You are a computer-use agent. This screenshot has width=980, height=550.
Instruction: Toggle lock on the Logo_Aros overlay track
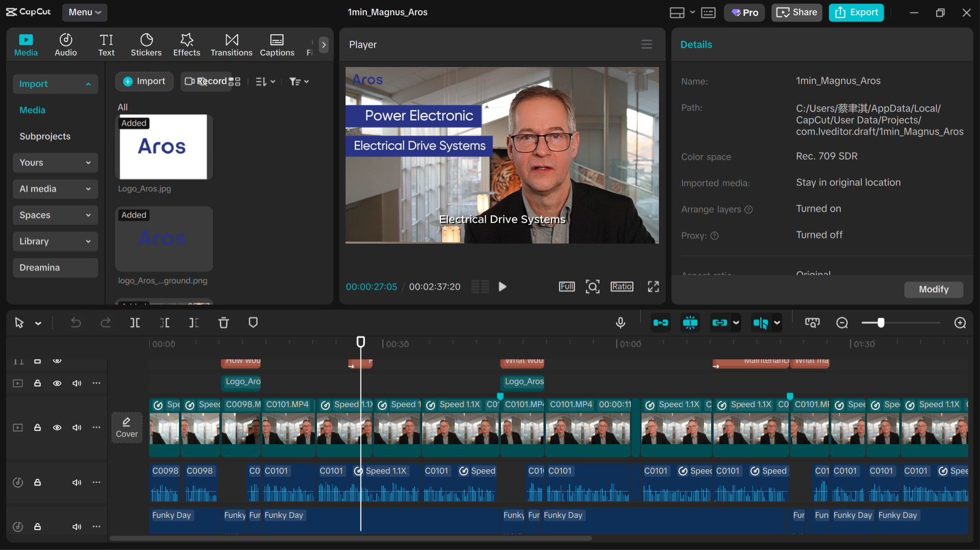[37, 383]
